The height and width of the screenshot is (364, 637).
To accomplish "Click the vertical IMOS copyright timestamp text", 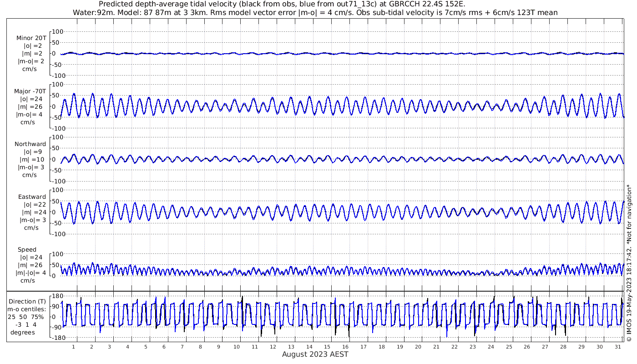I will click(629, 263).
